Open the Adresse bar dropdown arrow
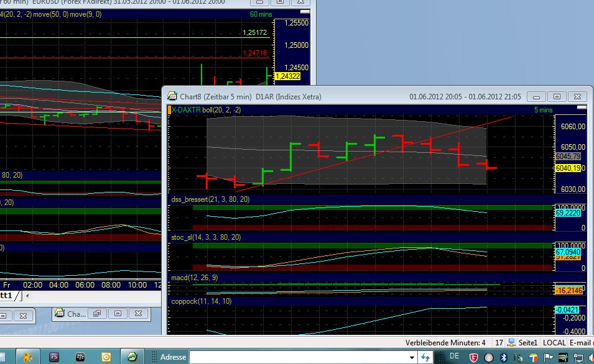 click(x=412, y=357)
